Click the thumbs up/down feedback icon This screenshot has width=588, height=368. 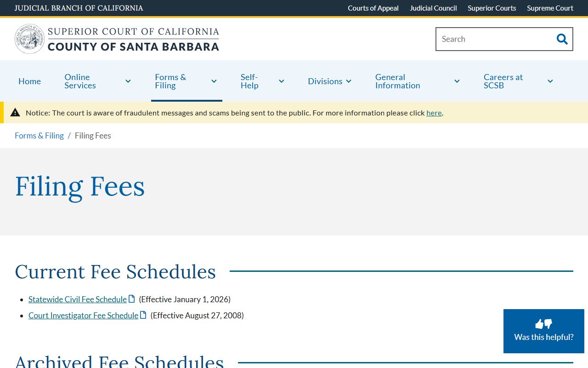click(544, 324)
